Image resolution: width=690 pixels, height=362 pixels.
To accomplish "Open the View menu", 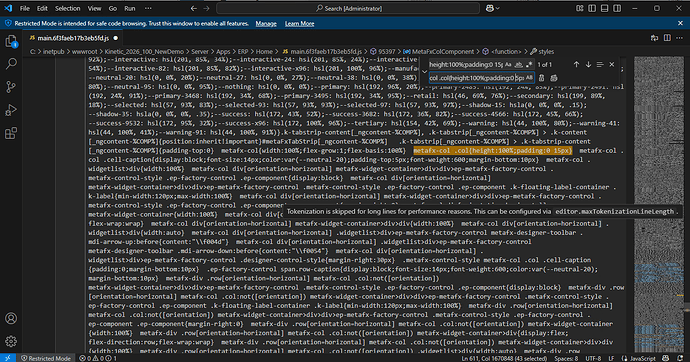I will 94,8.
